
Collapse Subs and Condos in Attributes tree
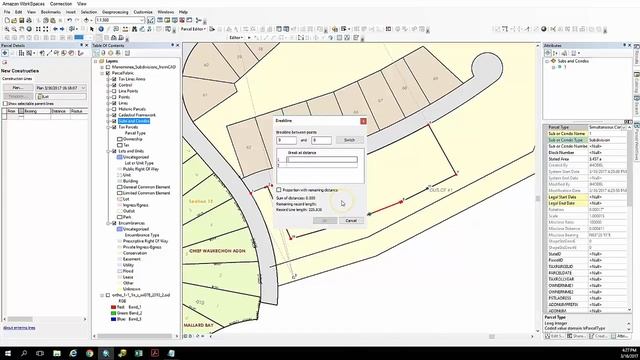[x=547, y=61]
